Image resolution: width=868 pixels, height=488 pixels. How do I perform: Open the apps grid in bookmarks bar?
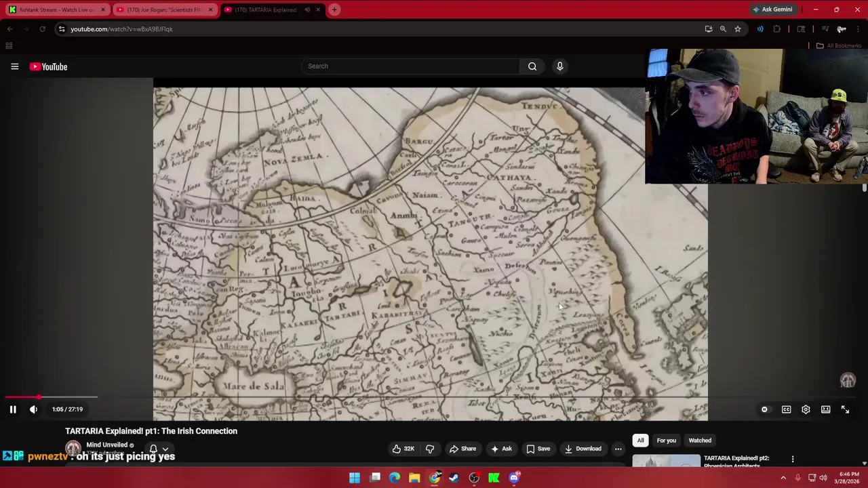coord(9,45)
